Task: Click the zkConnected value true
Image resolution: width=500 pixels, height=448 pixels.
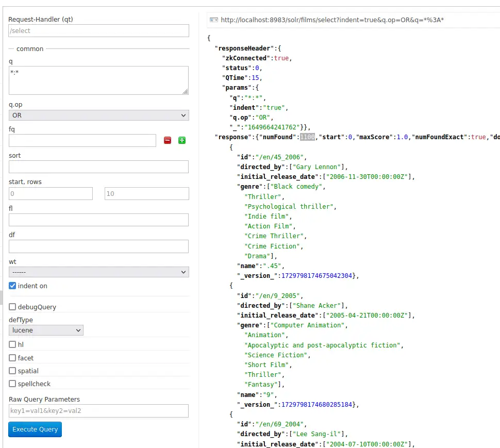Action: click(x=281, y=58)
